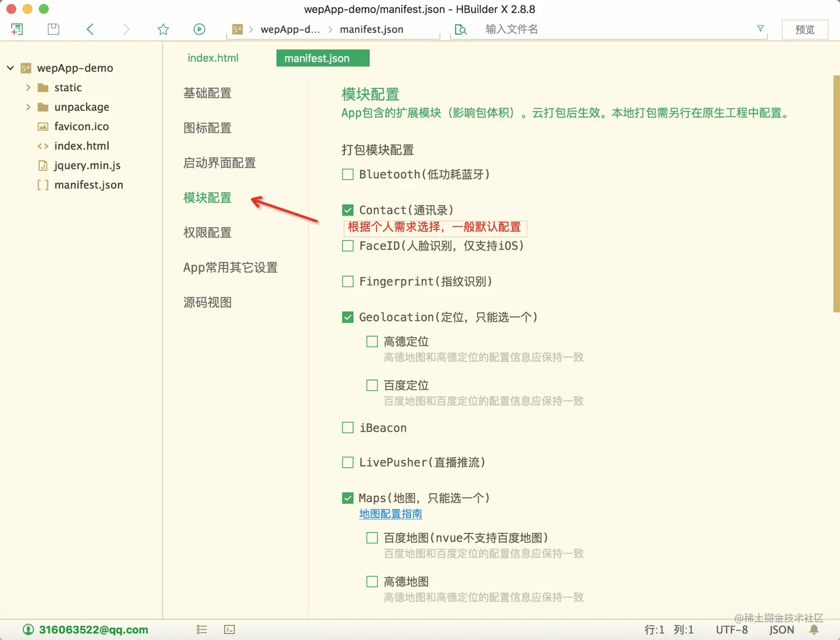Open the 图标配置 section
The width and height of the screenshot is (840, 640).
(207, 128)
